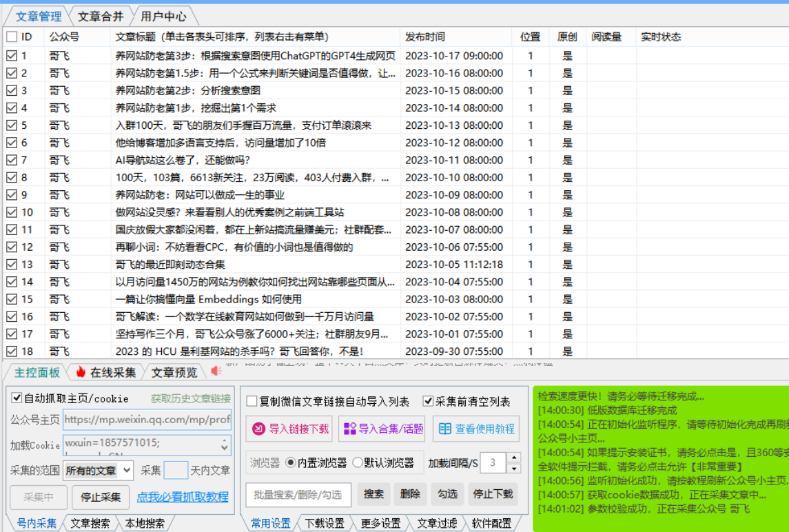The height and width of the screenshot is (532, 789).
Task: Click the 获取历史文章链接 link
Action: click(191, 399)
